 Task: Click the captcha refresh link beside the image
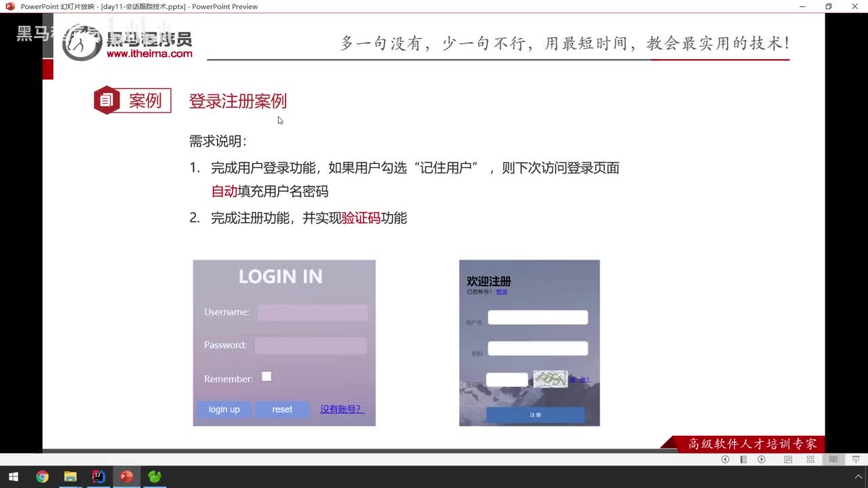pos(579,380)
